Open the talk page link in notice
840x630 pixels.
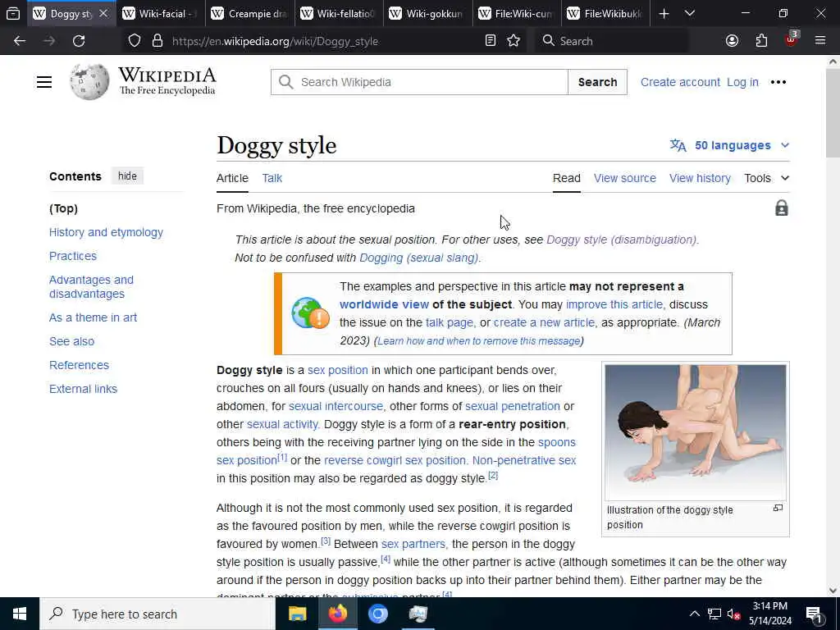point(450,322)
